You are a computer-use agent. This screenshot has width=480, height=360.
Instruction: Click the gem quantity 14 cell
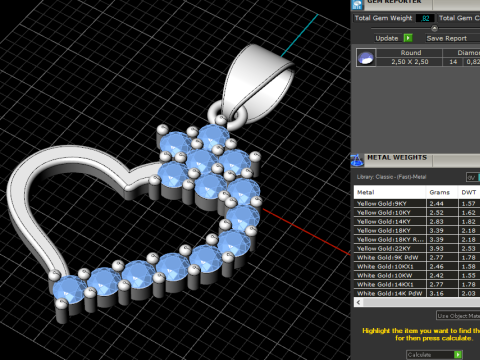click(453, 62)
